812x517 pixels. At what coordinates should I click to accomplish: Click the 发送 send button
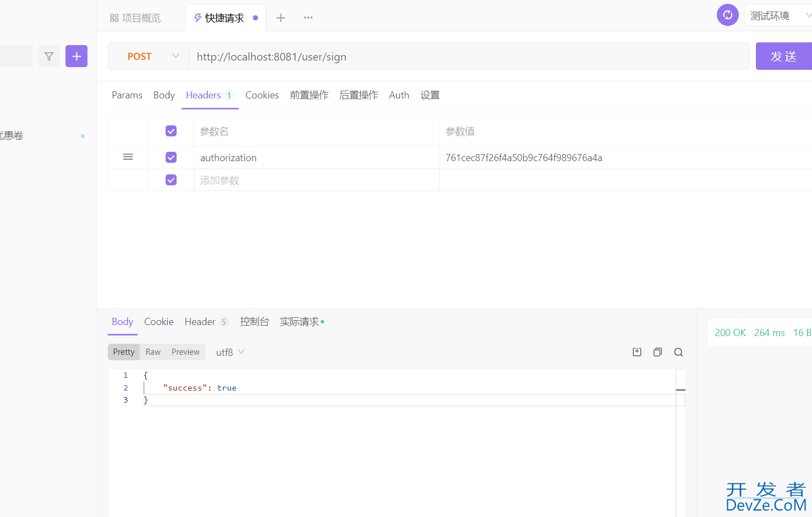point(783,56)
